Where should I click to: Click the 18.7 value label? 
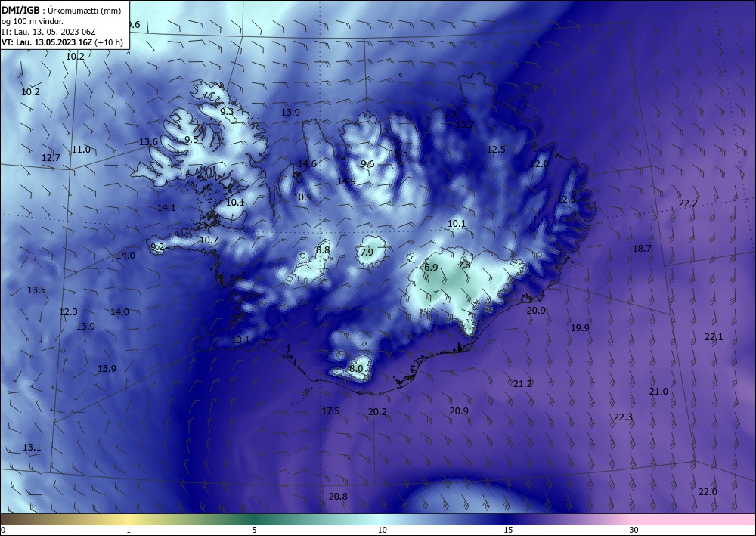[642, 249]
